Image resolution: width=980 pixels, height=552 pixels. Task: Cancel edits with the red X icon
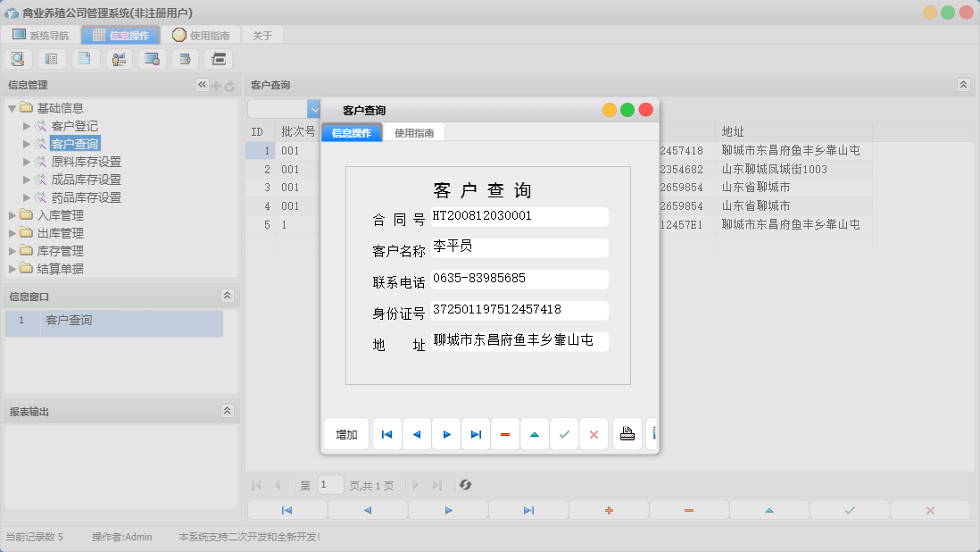pyautogui.click(x=594, y=434)
